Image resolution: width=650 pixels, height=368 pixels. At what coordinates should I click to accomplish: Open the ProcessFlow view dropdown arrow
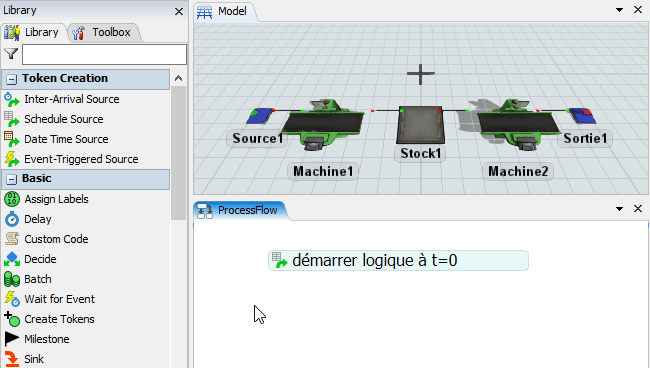click(619, 209)
